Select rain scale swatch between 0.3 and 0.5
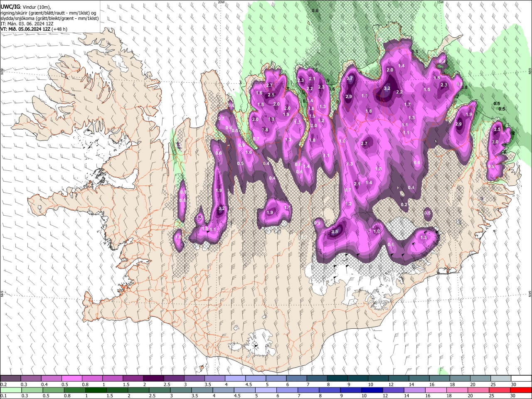 (x=32, y=390)
